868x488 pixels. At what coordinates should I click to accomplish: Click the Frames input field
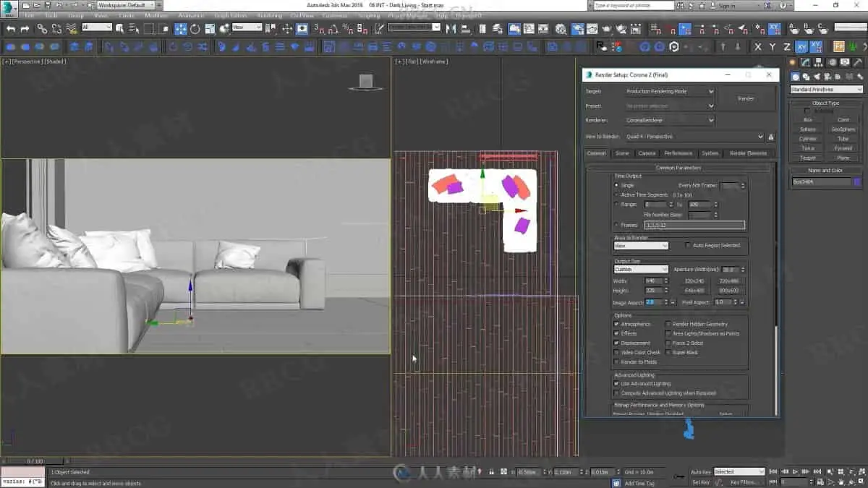pyautogui.click(x=694, y=225)
